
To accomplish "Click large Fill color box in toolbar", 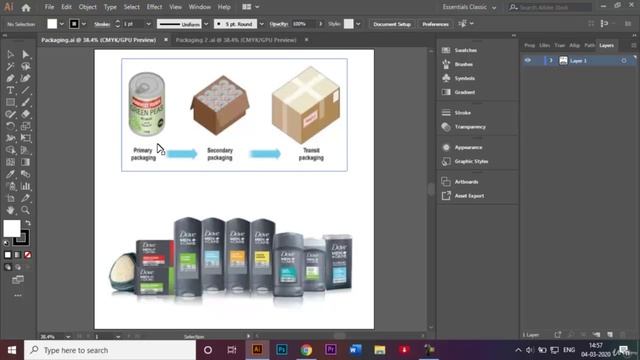I will (x=12, y=228).
